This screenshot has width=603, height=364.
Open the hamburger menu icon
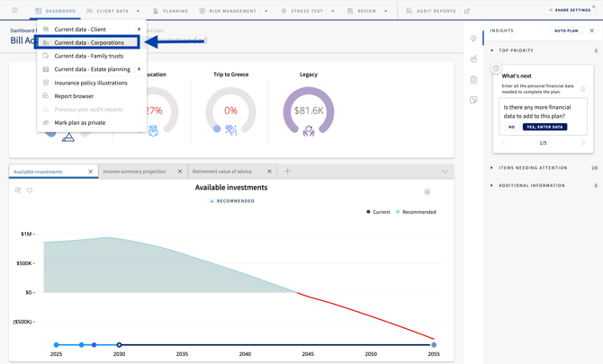coord(14,10)
